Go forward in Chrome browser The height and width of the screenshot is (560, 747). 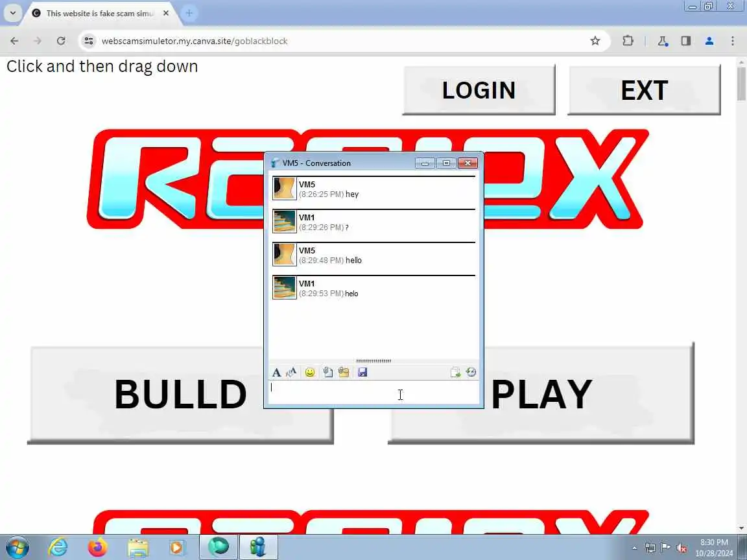coord(37,41)
